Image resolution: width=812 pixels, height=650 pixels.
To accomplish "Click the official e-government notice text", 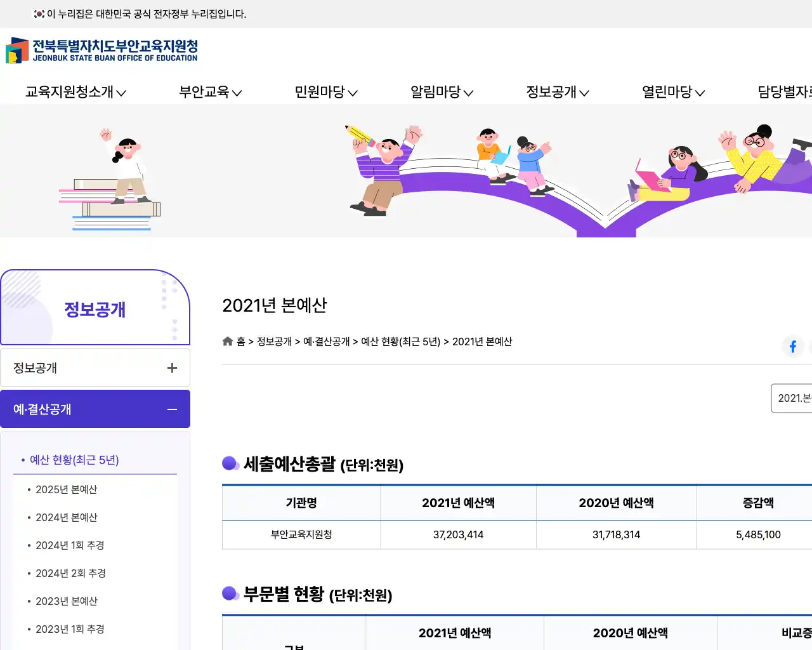I will point(147,14).
